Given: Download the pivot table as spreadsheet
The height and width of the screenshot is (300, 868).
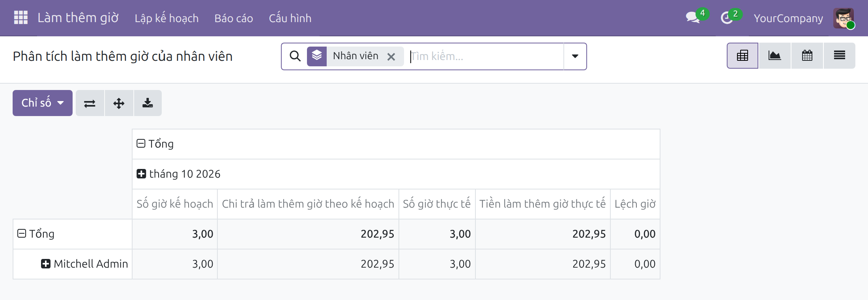Looking at the screenshot, I should tap(148, 103).
